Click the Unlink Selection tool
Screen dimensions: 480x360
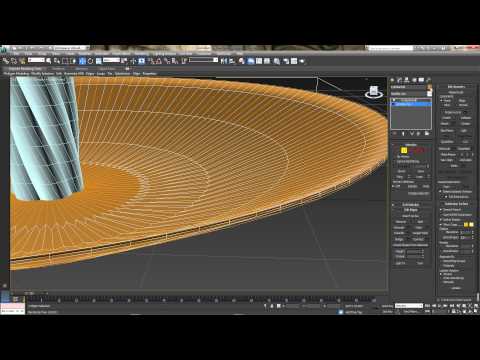point(14,61)
